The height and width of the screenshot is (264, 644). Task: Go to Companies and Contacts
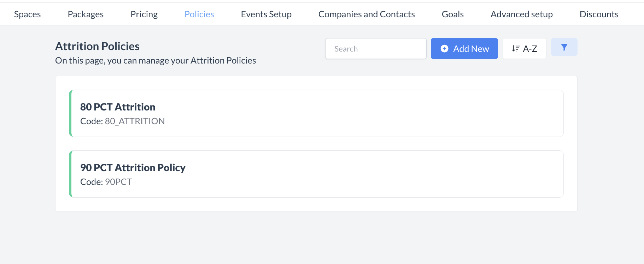[367, 14]
